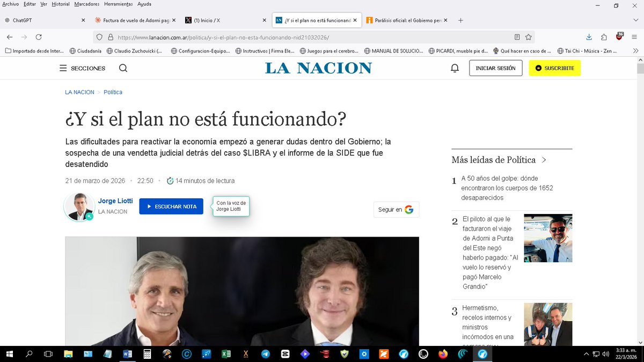
Task: Click the LA NACION header logo
Action: pos(318,68)
